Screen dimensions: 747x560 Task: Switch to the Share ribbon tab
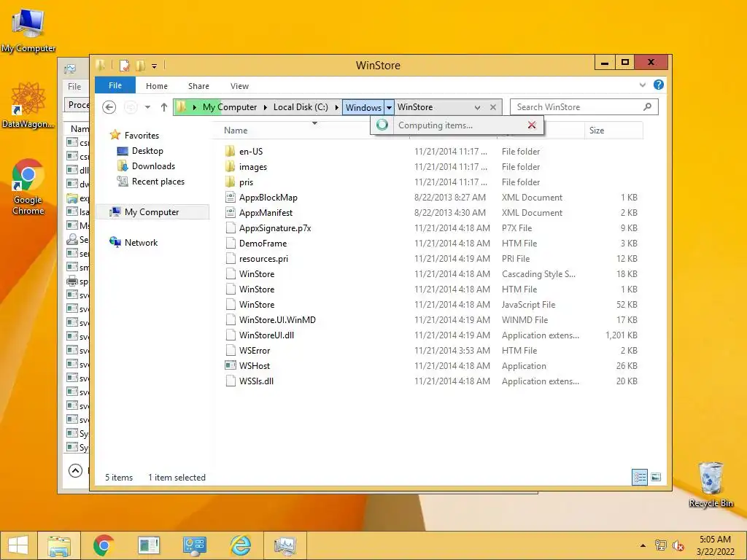tap(198, 86)
